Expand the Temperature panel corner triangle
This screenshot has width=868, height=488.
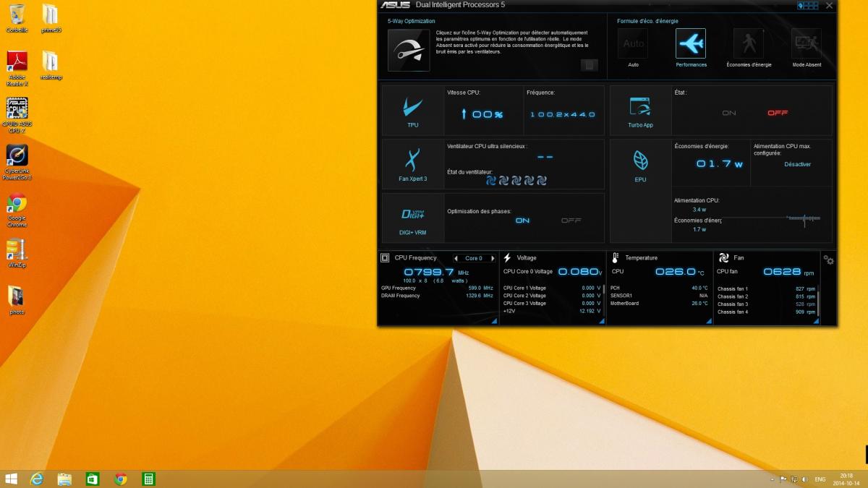(709, 321)
